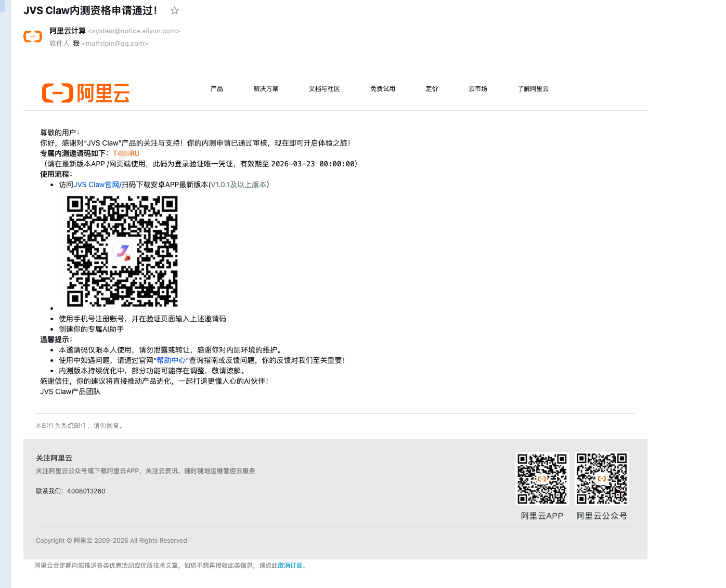Click the invitation code starting with T
The height and width of the screenshot is (588, 726).
(126, 153)
